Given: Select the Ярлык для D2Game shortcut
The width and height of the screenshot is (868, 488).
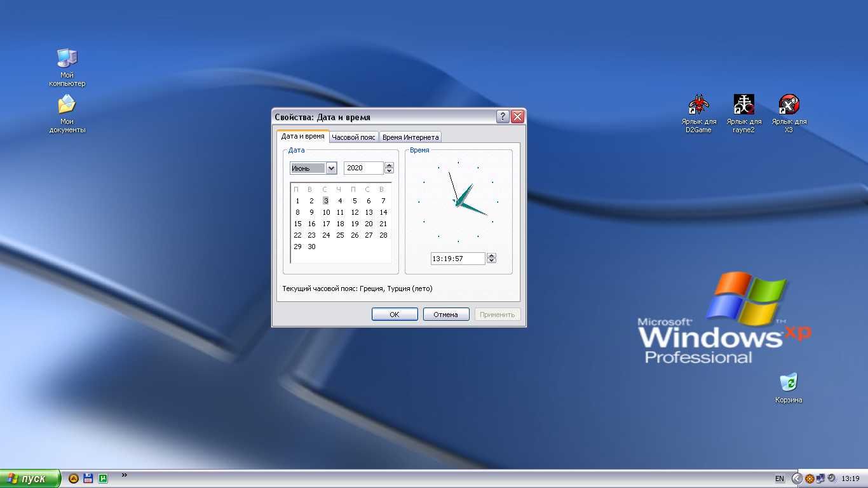Looking at the screenshot, I should 699,114.
